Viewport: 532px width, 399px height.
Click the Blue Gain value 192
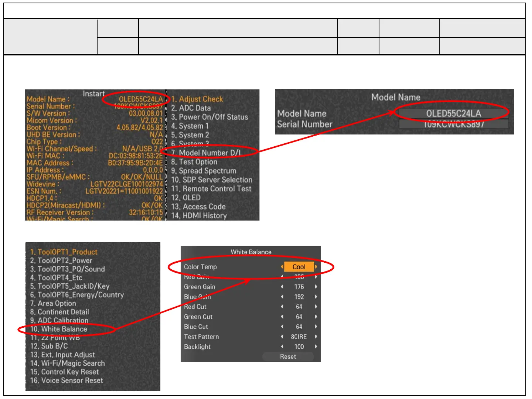[299, 297]
